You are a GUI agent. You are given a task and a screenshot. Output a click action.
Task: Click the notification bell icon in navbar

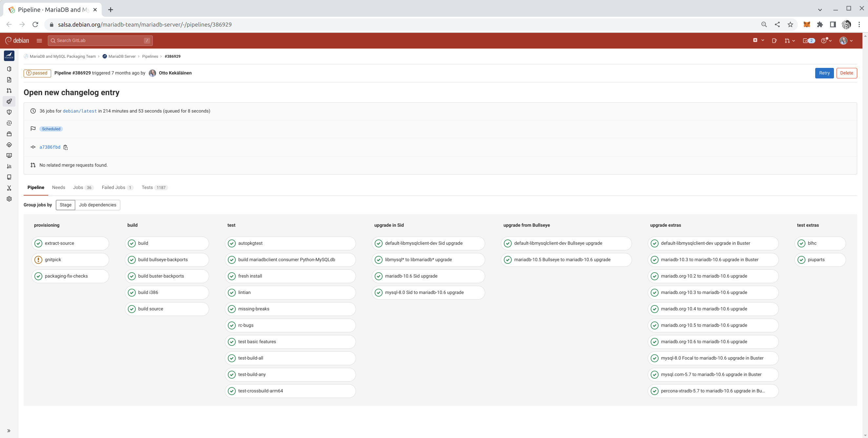click(808, 40)
